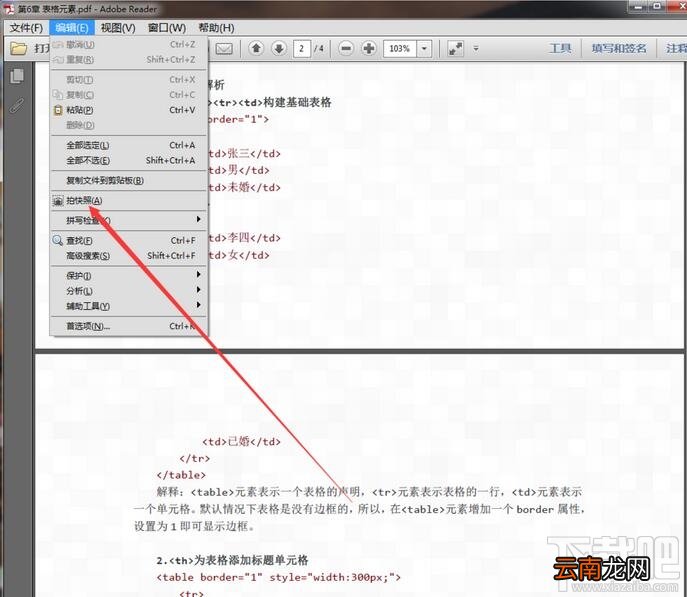Open the 填写和签名 panel
687x597 pixels.
coord(619,48)
